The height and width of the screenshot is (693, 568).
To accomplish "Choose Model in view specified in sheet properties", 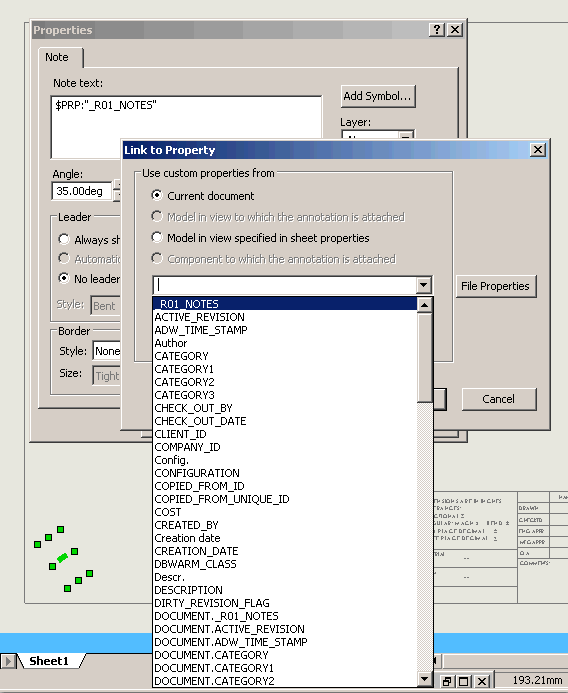I will (x=157, y=237).
